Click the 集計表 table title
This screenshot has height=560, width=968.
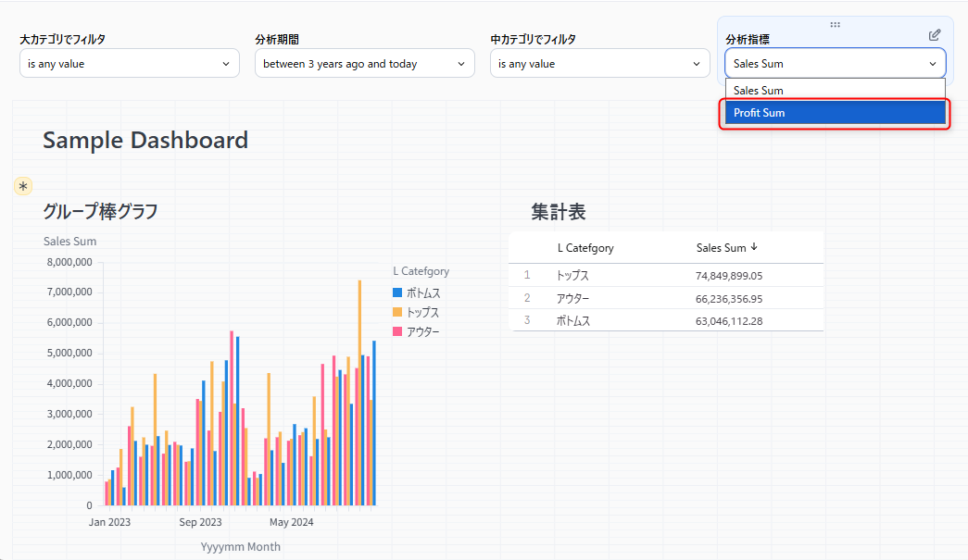[x=558, y=212]
